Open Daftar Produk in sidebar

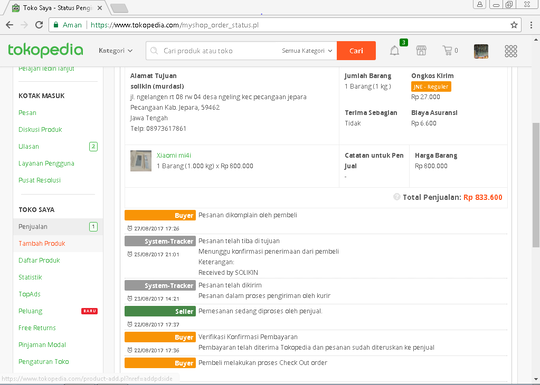[x=39, y=260]
